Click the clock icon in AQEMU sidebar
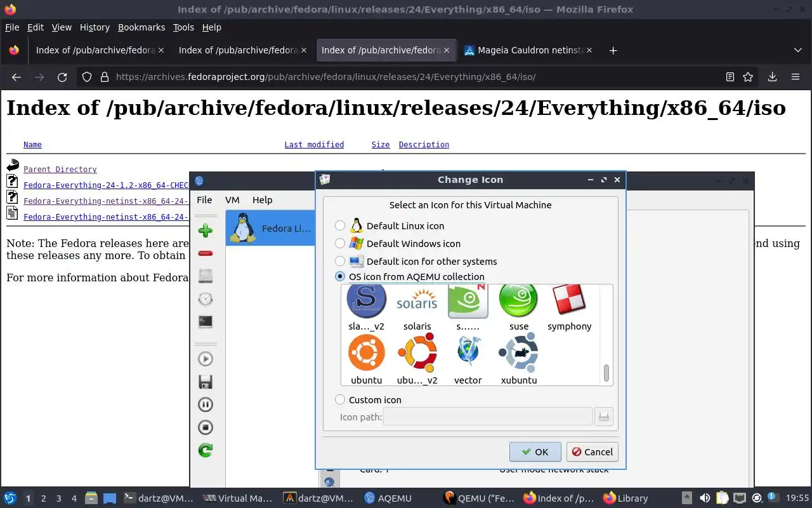Image resolution: width=812 pixels, height=508 pixels. pyautogui.click(x=205, y=299)
